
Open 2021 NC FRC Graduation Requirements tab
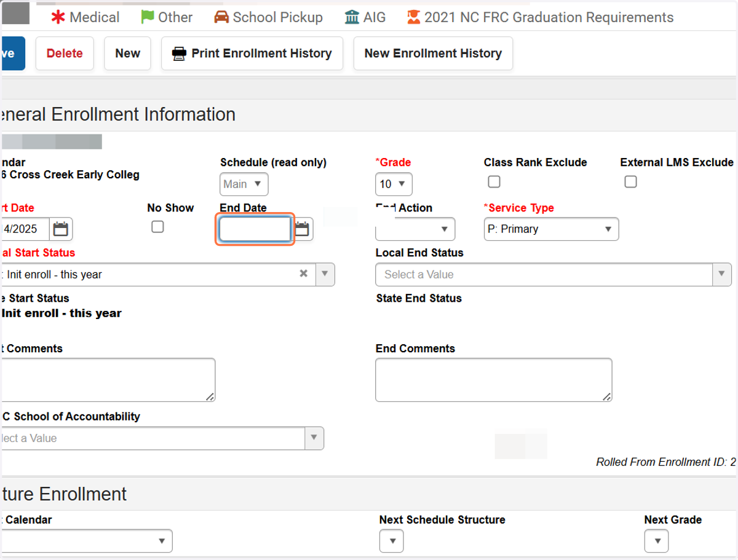(x=541, y=17)
